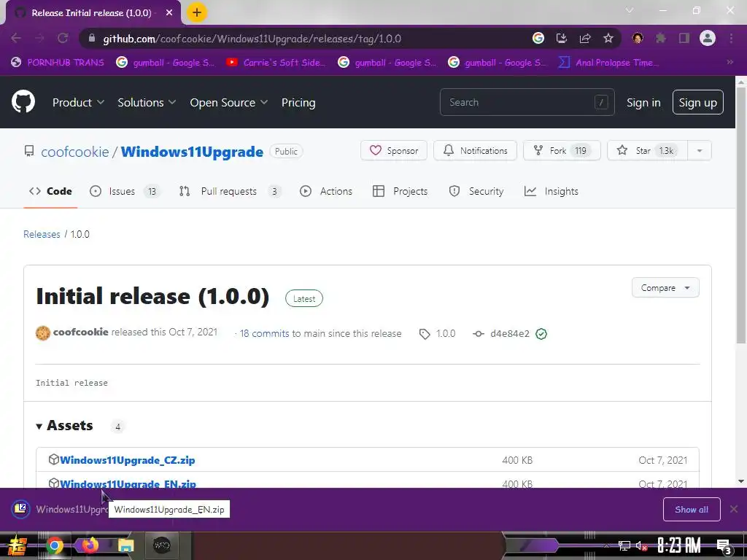Fork the Windows11Upgrade repository
The height and width of the screenshot is (560, 747).
[x=562, y=150]
